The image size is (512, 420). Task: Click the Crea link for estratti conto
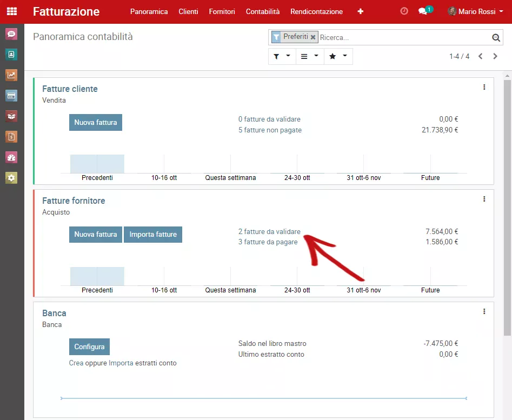(76, 363)
